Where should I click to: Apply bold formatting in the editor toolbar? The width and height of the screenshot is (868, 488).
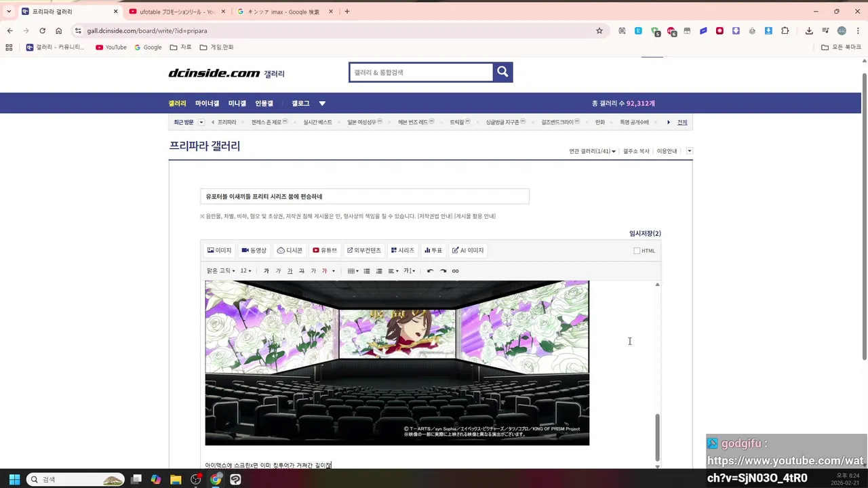pos(266,271)
